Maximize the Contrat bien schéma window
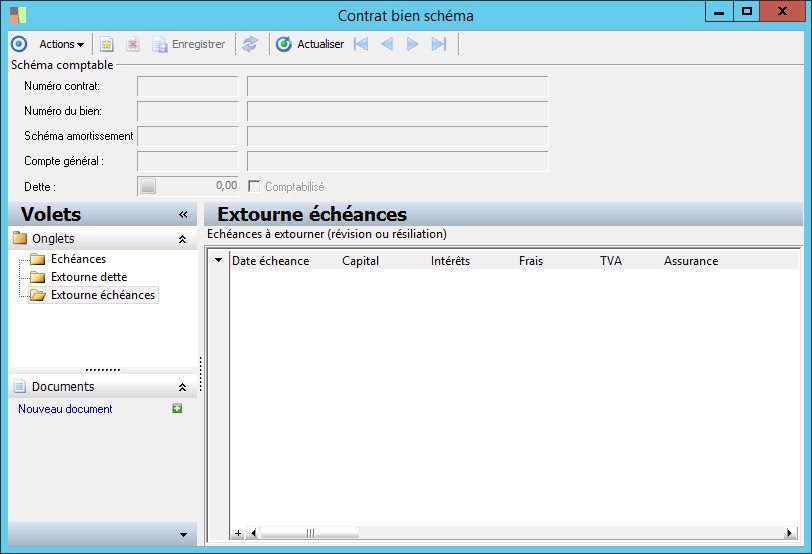 coord(747,11)
